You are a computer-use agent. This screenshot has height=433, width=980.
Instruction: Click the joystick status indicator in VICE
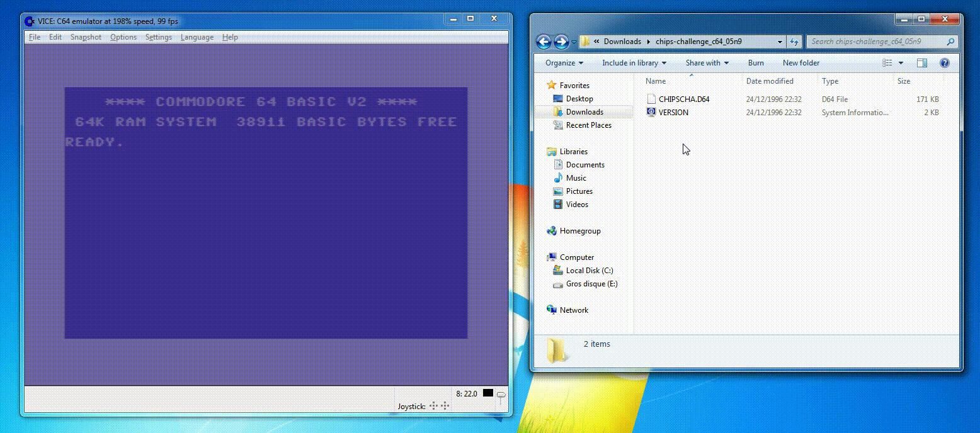click(439, 406)
